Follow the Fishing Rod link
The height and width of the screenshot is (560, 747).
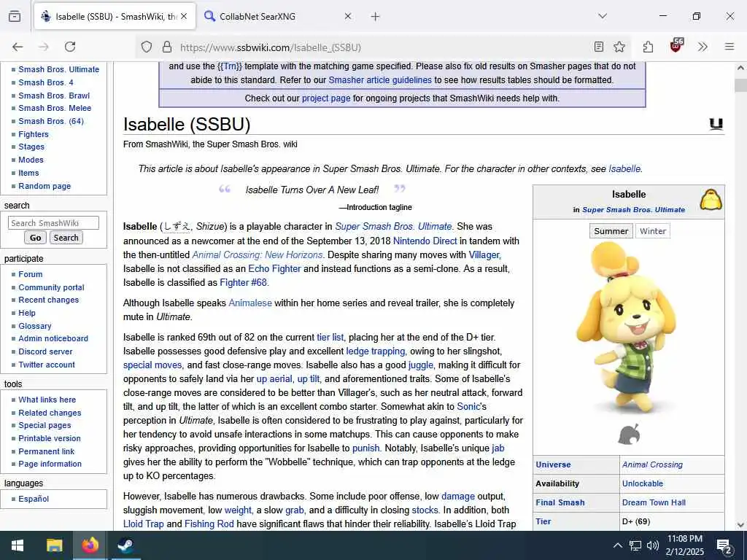pos(209,524)
